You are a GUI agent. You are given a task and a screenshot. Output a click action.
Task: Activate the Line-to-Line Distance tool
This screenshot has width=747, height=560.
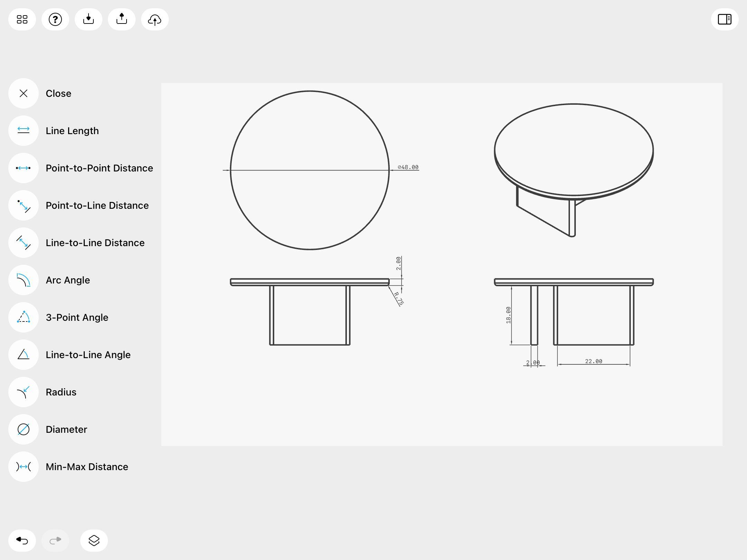pyautogui.click(x=24, y=243)
